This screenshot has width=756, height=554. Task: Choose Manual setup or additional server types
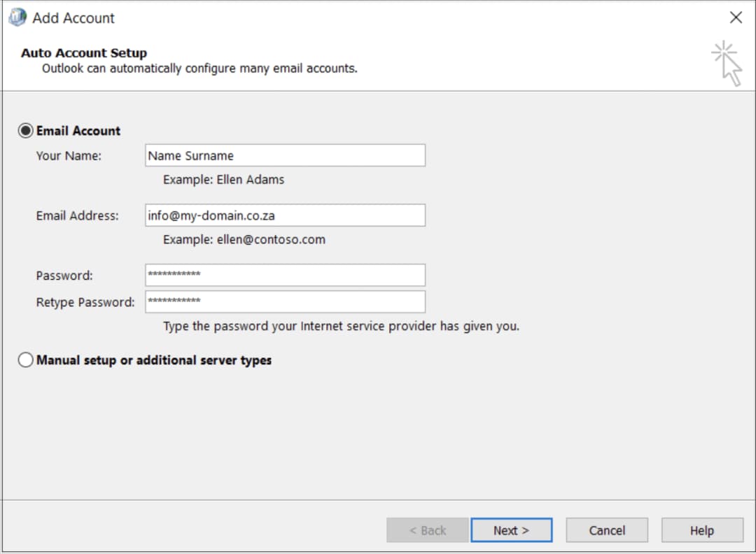25,360
